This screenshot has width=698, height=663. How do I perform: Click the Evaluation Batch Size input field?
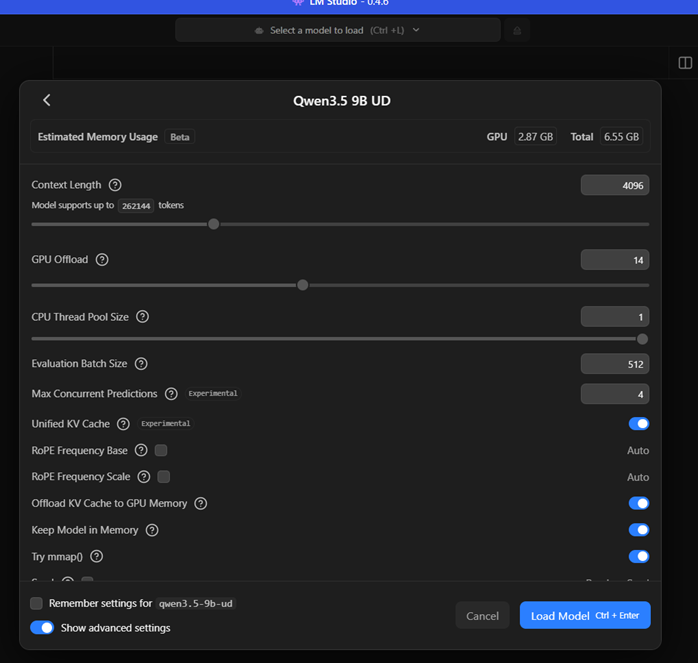click(615, 364)
